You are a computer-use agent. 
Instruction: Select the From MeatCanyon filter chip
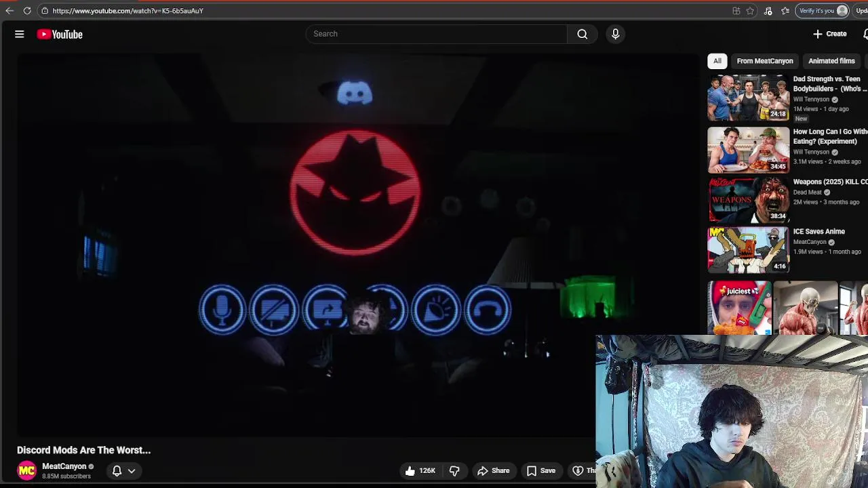coord(764,61)
